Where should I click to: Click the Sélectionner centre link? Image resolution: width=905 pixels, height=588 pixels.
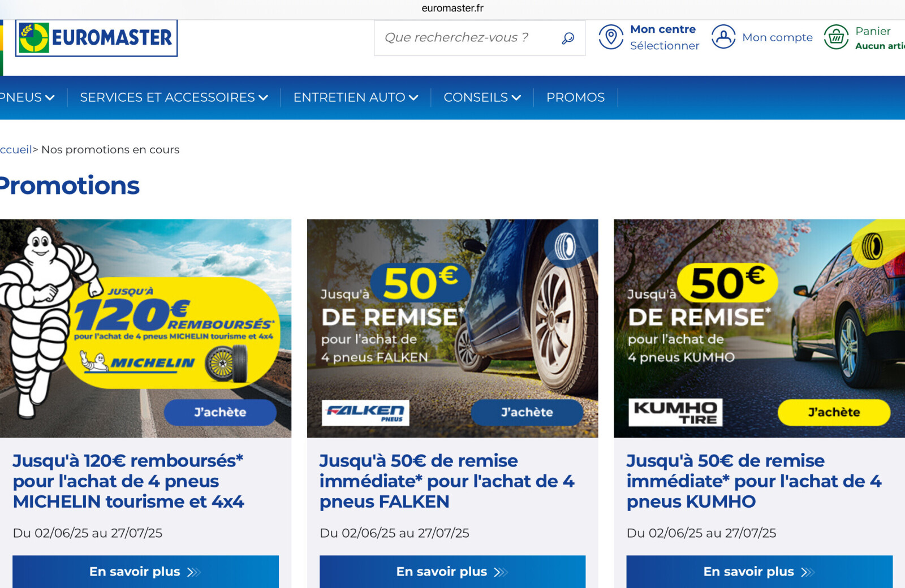tap(665, 46)
